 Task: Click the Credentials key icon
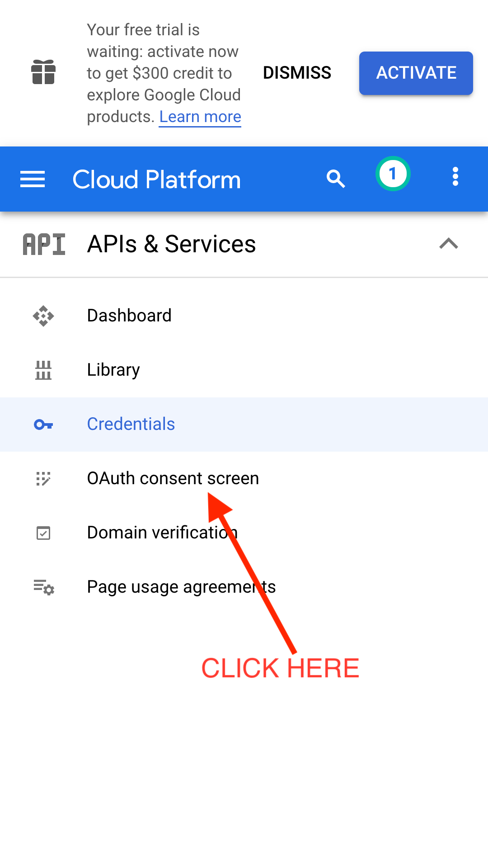point(43,425)
